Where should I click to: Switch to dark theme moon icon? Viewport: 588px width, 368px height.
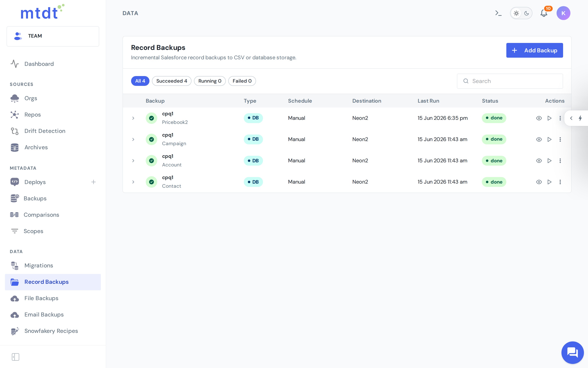click(x=527, y=13)
